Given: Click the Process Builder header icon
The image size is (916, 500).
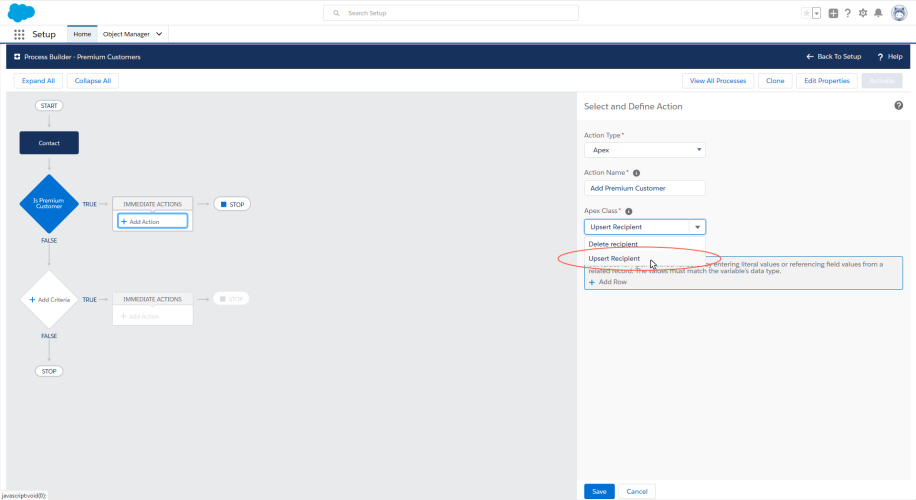Looking at the screenshot, I should (17, 57).
